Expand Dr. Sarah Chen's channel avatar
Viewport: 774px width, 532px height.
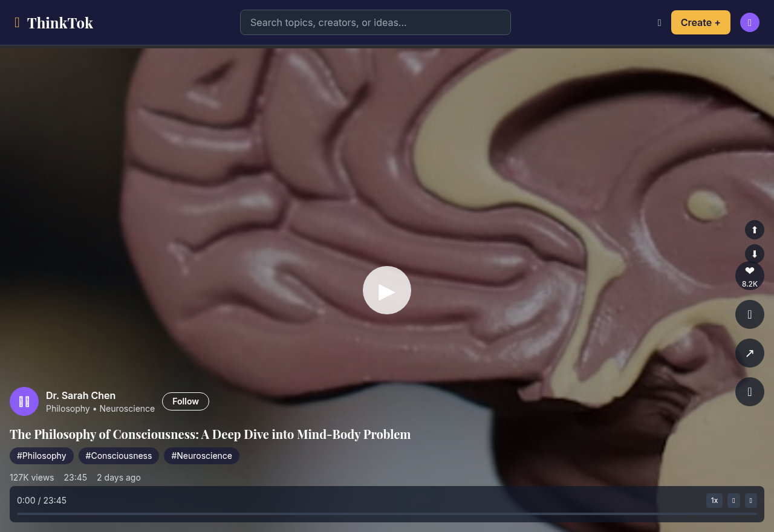(x=24, y=401)
